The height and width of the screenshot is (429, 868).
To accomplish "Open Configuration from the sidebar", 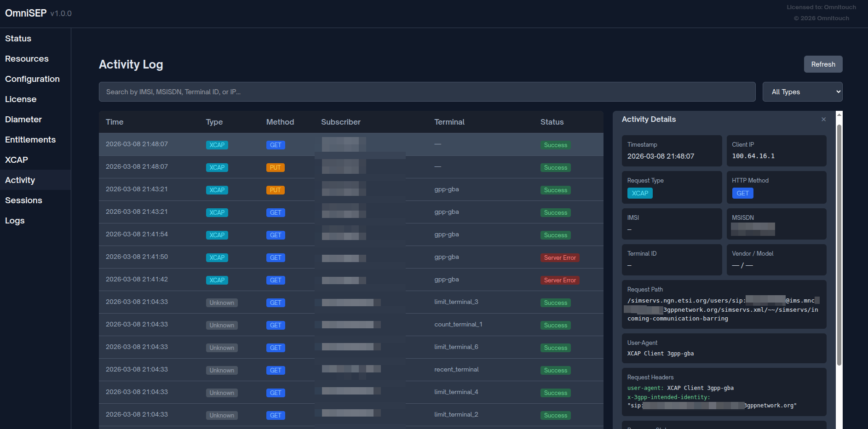I will [x=32, y=79].
